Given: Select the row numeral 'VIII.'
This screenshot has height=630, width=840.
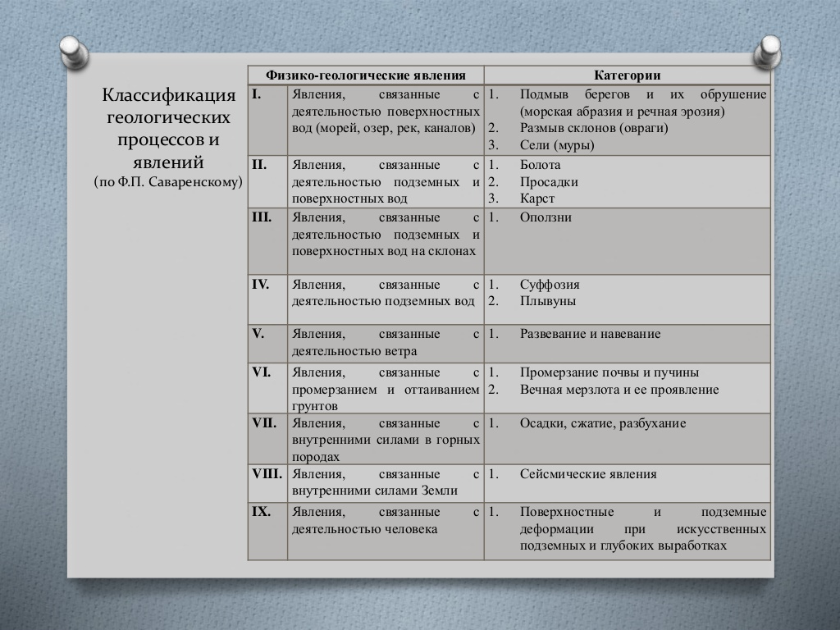Looking at the screenshot, I should pyautogui.click(x=267, y=474).
